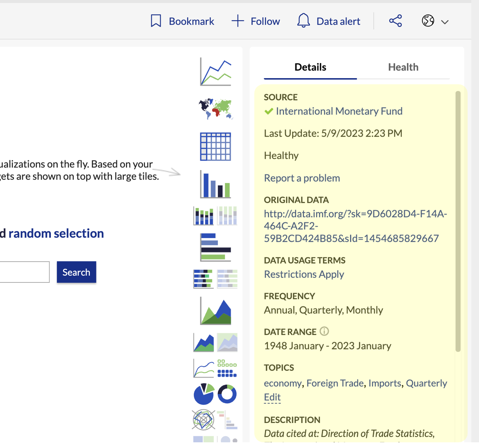
Task: Click the SOURCE heading text
Action: click(280, 97)
